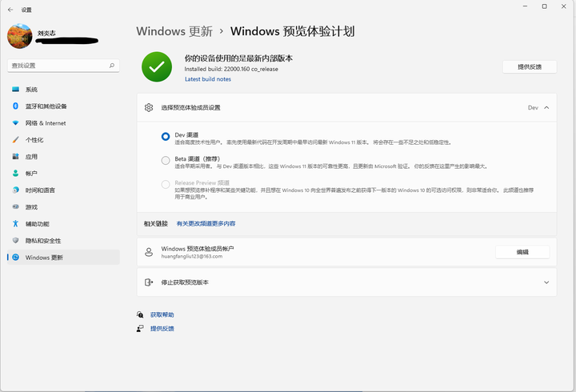Click the 查找设置 search field
The width and height of the screenshot is (576, 392).
63,66
